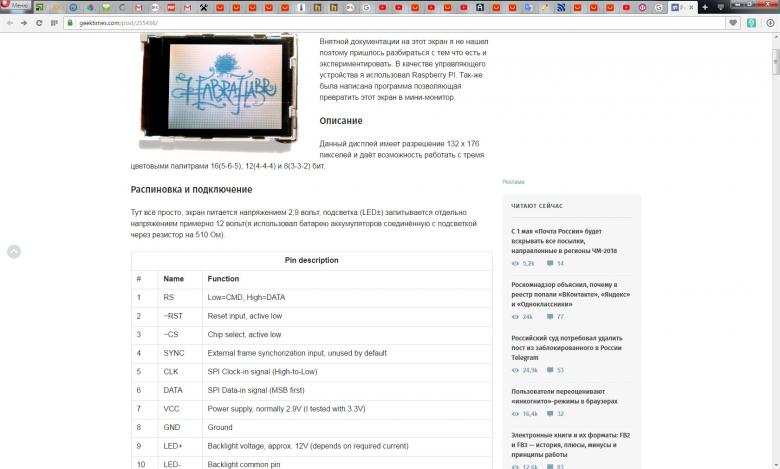The image size is (780, 469).
Task: Open the downloads icon at toolbar end
Action: [770, 23]
